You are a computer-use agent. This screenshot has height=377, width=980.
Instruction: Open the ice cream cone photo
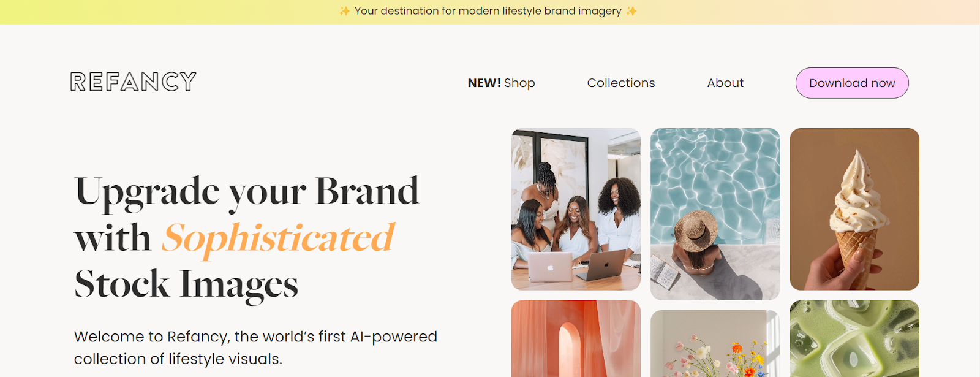pyautogui.click(x=854, y=209)
